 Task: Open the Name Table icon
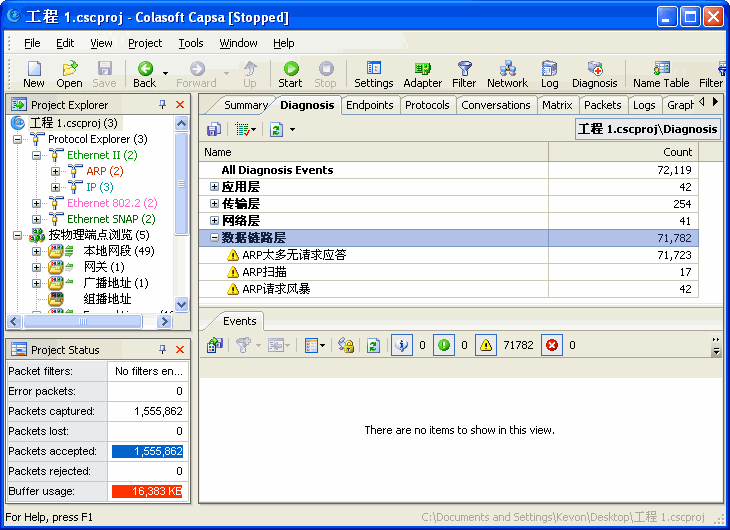(x=660, y=74)
